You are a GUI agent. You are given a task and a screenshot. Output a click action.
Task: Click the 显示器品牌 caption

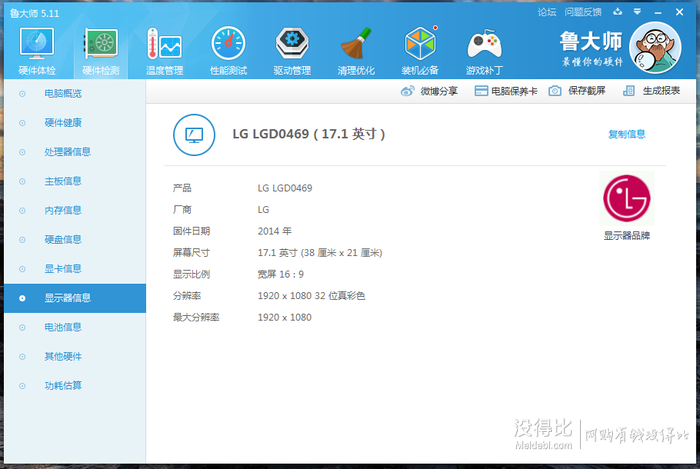(627, 236)
